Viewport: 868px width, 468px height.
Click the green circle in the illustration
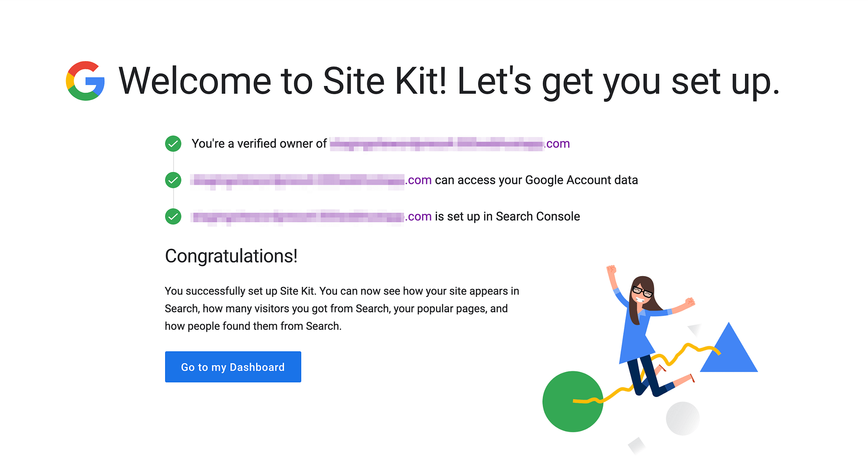[x=573, y=402]
